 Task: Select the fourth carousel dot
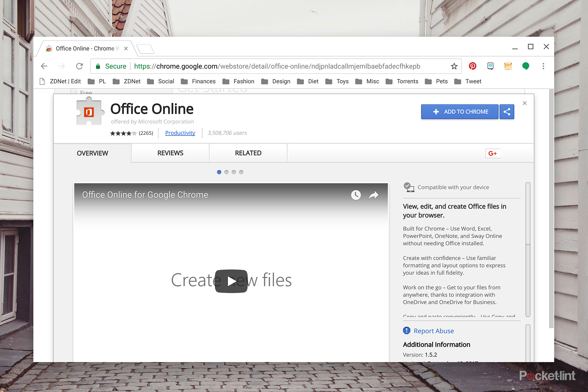coord(241,172)
